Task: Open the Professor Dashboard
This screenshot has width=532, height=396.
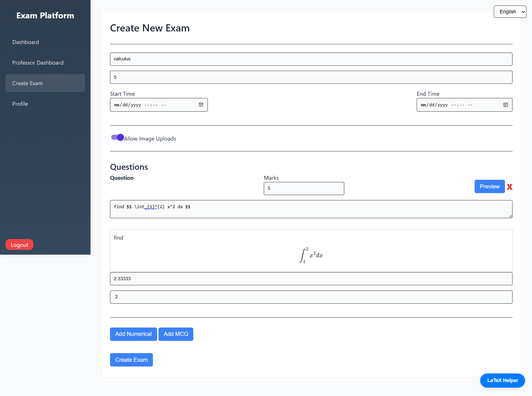Action: pyautogui.click(x=38, y=62)
